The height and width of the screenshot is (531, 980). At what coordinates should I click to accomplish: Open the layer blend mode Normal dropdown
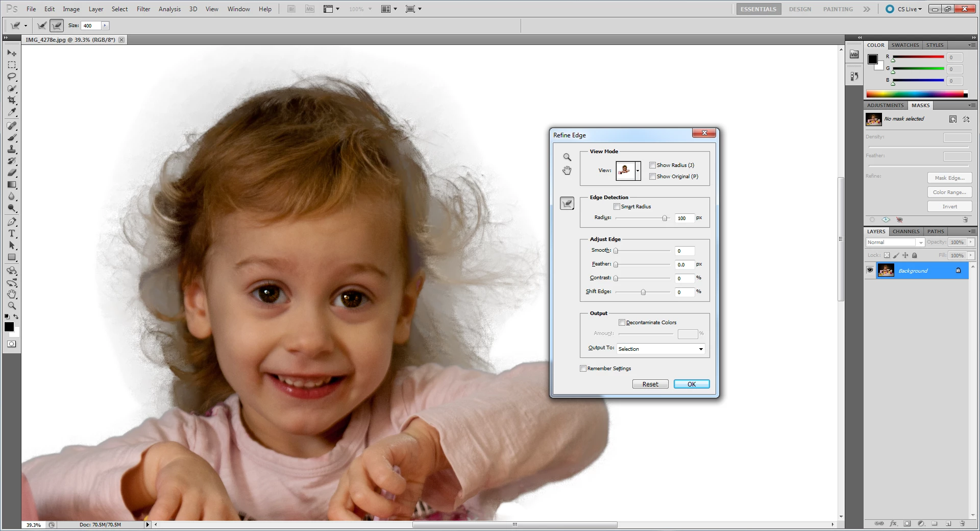[x=895, y=243]
